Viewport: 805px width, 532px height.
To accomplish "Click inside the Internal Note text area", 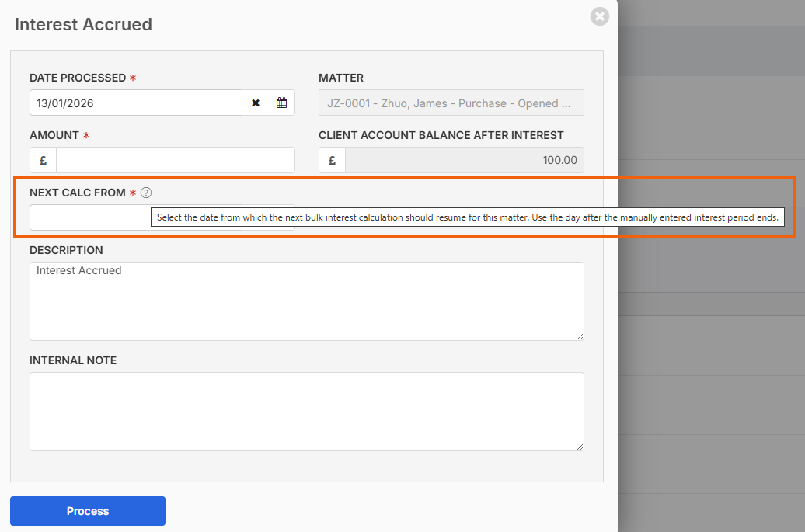I will coord(306,412).
